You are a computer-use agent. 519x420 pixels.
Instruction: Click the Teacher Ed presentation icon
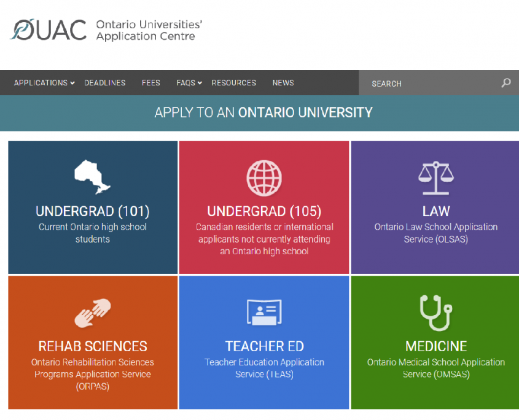click(264, 313)
